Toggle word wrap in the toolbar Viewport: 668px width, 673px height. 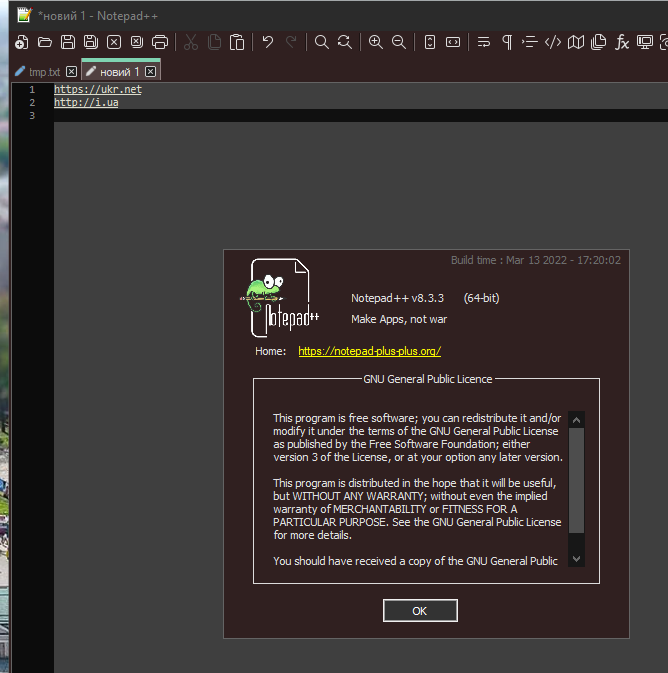(484, 42)
